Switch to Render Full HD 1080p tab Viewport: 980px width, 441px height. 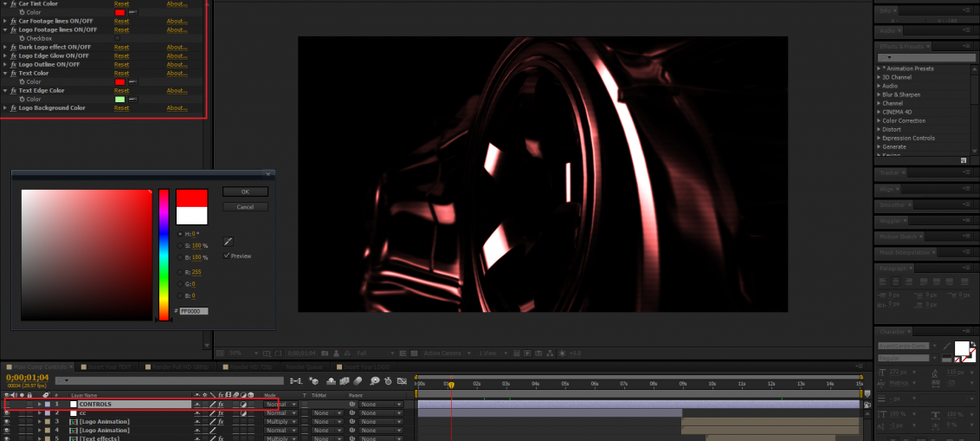pos(177,367)
